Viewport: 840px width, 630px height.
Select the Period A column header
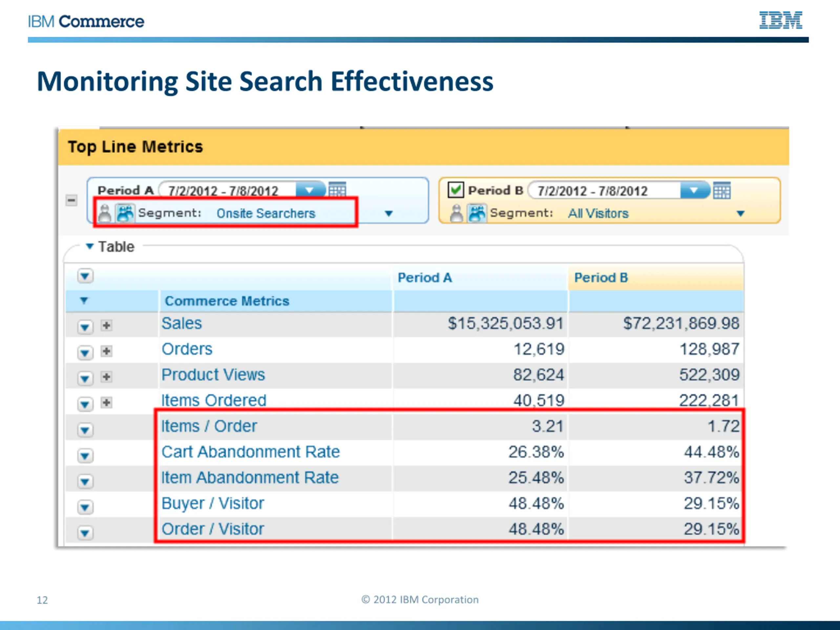pos(425,278)
